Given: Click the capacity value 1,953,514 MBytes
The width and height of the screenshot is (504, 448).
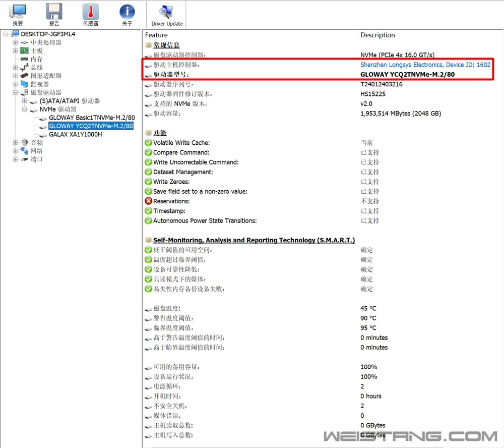Looking at the screenshot, I should [401, 114].
